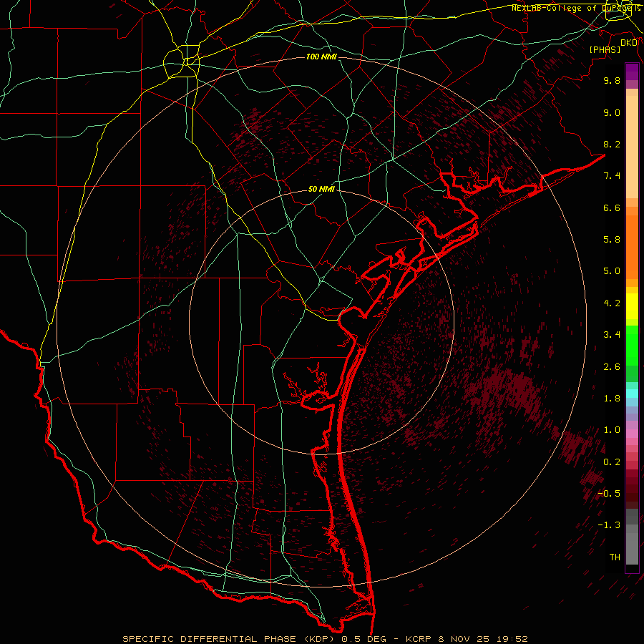Pick the gray swatch at the scale bottom
This screenshot has height=644, width=644.
pos(632,548)
